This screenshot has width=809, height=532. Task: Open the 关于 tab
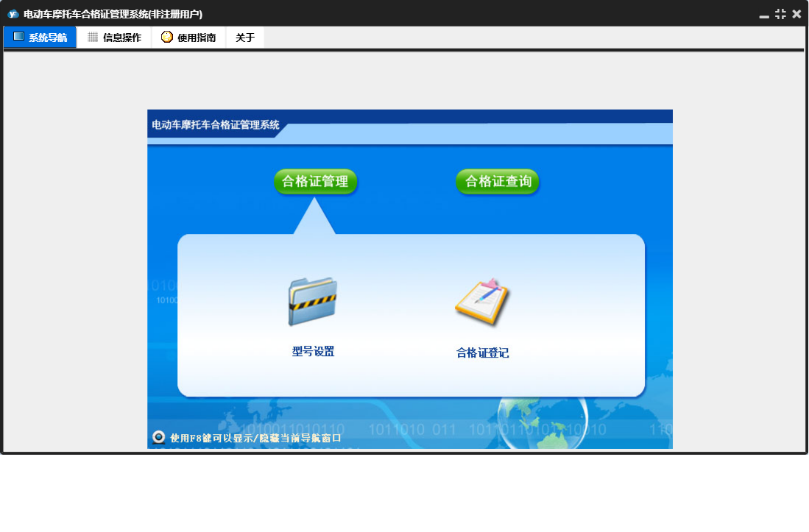(245, 37)
